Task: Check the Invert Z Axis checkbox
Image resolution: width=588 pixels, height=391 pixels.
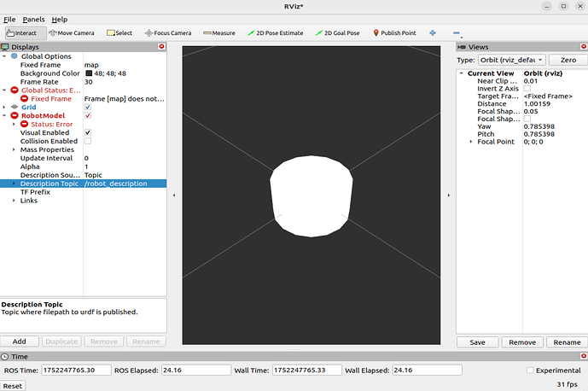Action: 527,89
